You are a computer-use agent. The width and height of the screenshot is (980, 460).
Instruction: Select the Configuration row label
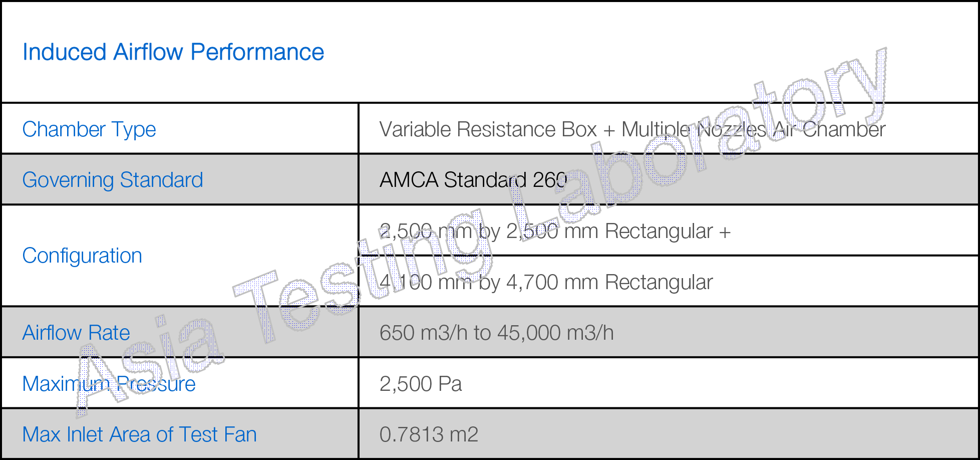click(x=82, y=256)
